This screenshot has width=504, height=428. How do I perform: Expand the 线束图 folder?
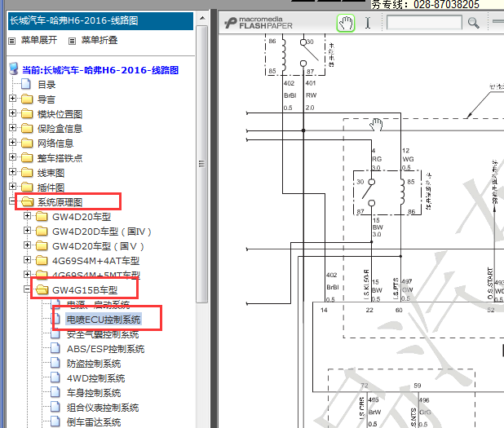pos(12,172)
